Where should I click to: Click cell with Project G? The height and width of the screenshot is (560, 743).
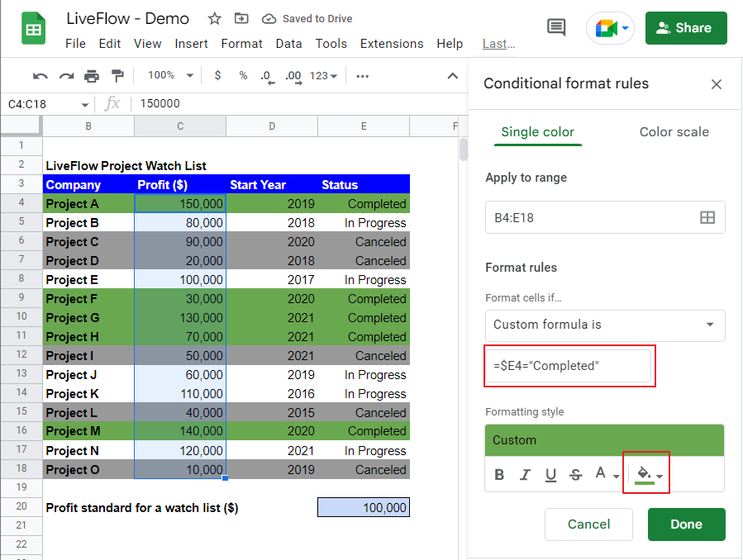tap(88, 318)
